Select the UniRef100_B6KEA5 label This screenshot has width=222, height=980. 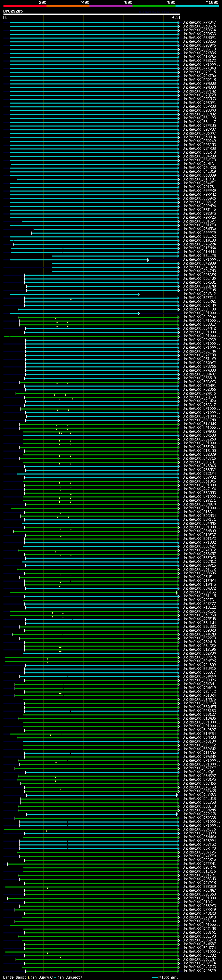[199, 290]
